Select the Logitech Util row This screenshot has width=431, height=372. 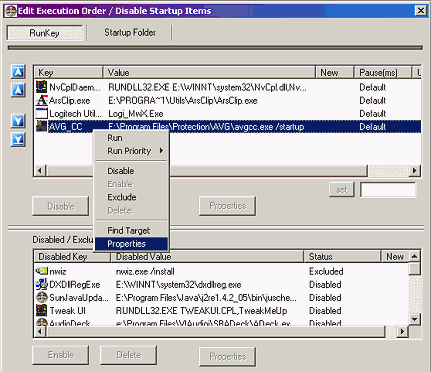(227, 113)
